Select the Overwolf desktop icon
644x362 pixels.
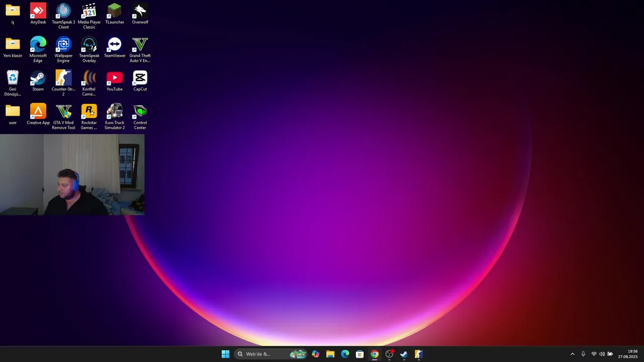point(140,14)
